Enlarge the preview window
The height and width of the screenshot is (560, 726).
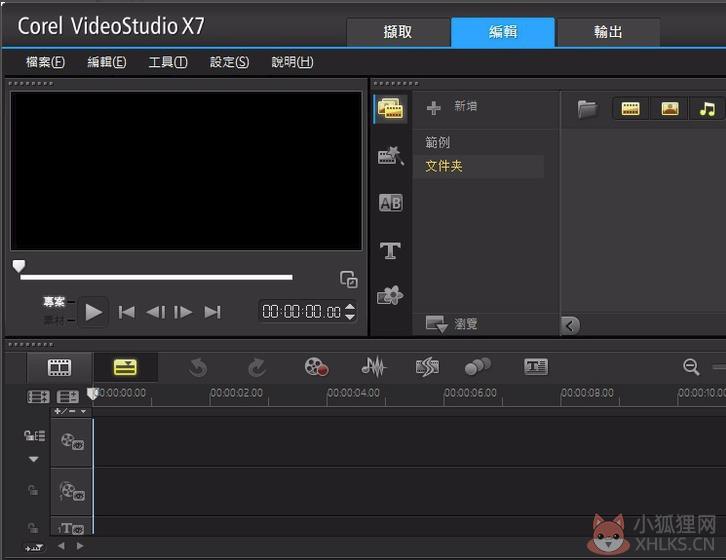[348, 279]
